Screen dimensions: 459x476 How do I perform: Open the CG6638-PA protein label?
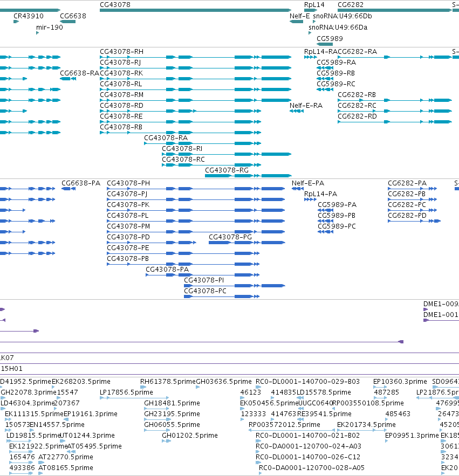tap(81, 183)
